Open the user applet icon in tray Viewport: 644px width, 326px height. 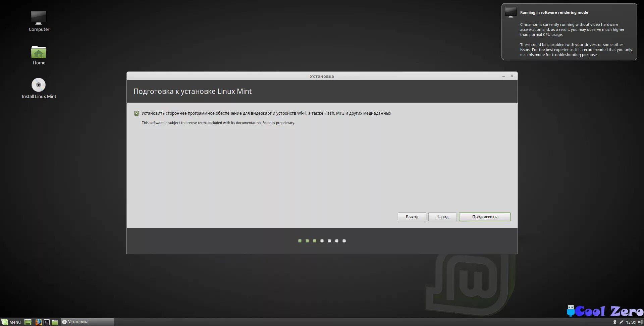tap(614, 322)
